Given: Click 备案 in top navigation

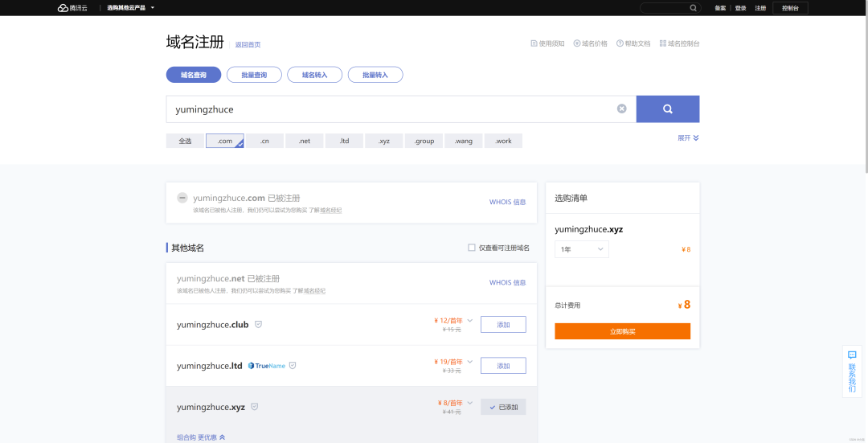Looking at the screenshot, I should tap(720, 8).
